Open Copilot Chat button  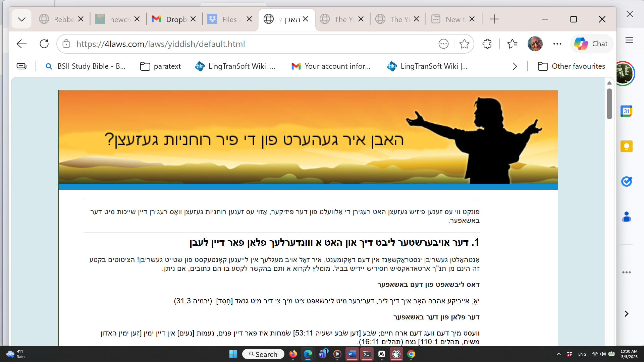[591, 44]
